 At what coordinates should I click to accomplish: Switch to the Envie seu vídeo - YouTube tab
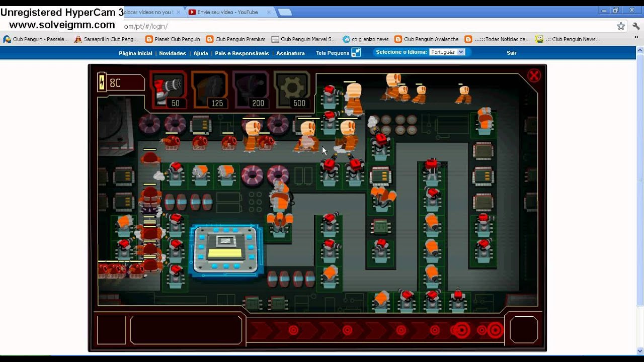tap(229, 12)
